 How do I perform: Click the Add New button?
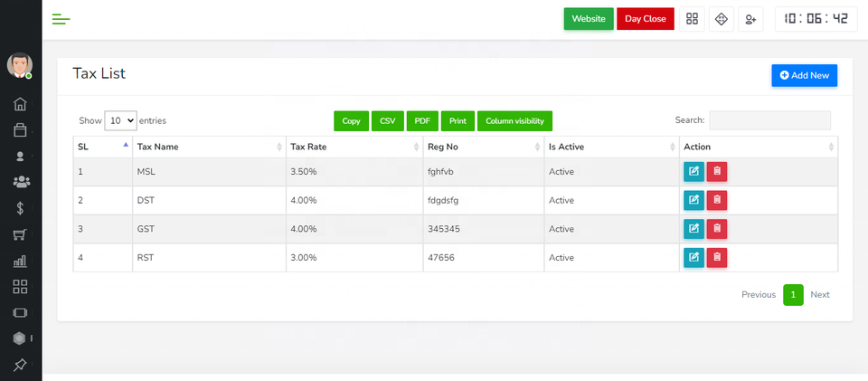tap(804, 75)
